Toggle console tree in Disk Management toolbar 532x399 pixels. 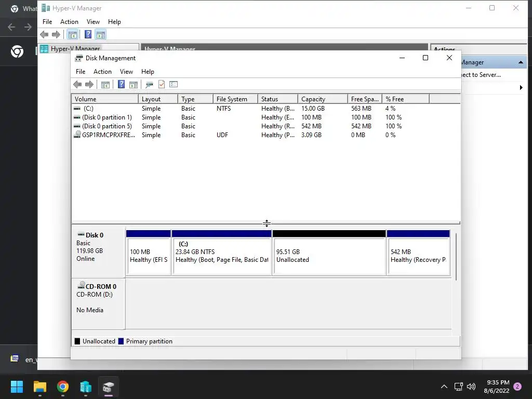tap(105, 85)
